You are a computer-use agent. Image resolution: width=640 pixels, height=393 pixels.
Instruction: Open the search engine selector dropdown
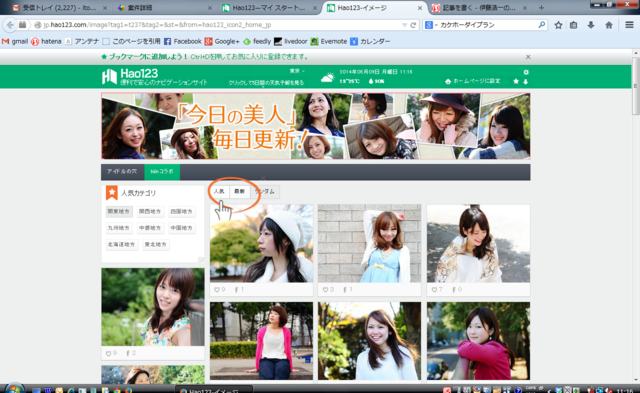(431, 25)
